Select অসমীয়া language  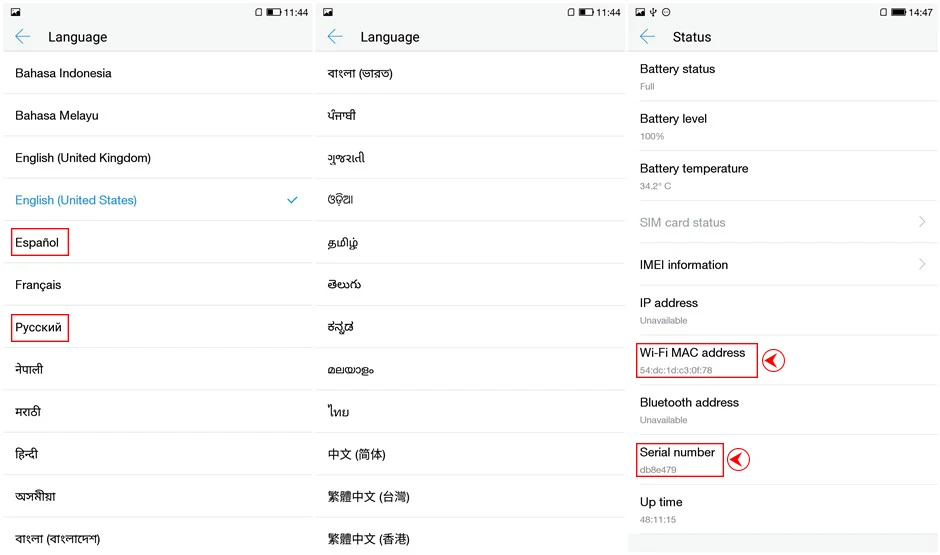tap(158, 496)
